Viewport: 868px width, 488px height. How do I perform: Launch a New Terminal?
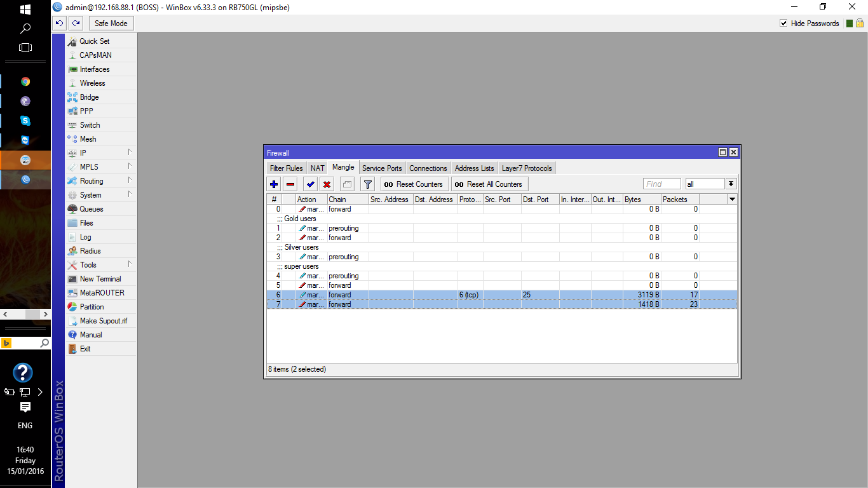coord(101,279)
